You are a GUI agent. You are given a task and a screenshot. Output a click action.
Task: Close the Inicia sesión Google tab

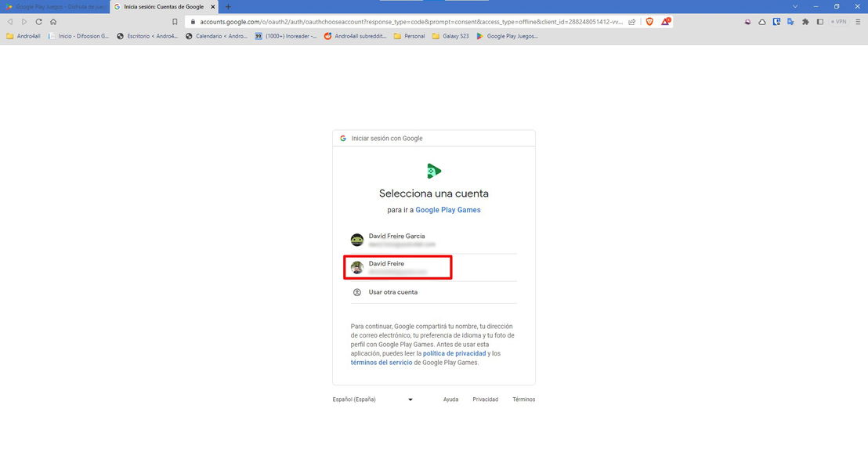point(212,6)
